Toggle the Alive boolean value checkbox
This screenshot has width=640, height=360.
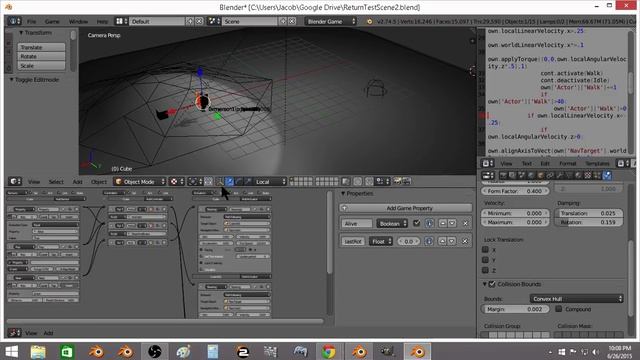point(416,223)
